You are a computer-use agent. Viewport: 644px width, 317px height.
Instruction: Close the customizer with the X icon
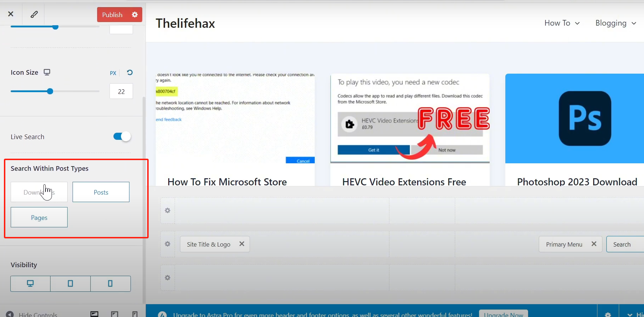(x=11, y=14)
